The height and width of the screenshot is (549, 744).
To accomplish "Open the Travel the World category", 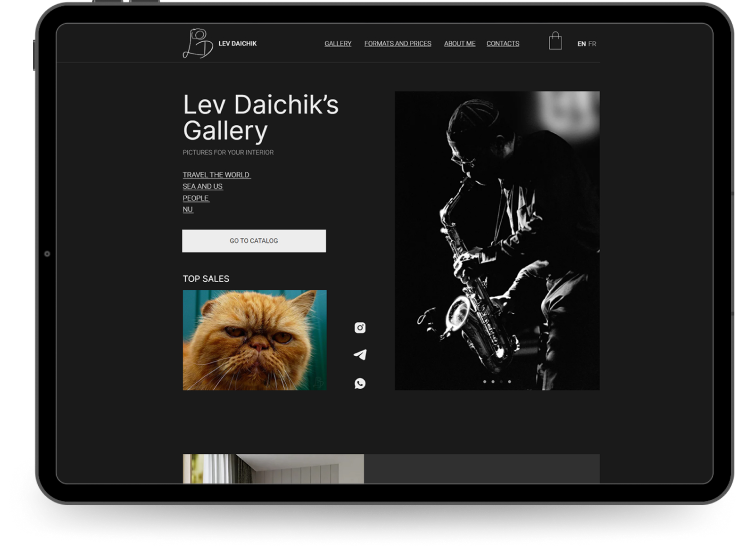I will pyautogui.click(x=216, y=175).
